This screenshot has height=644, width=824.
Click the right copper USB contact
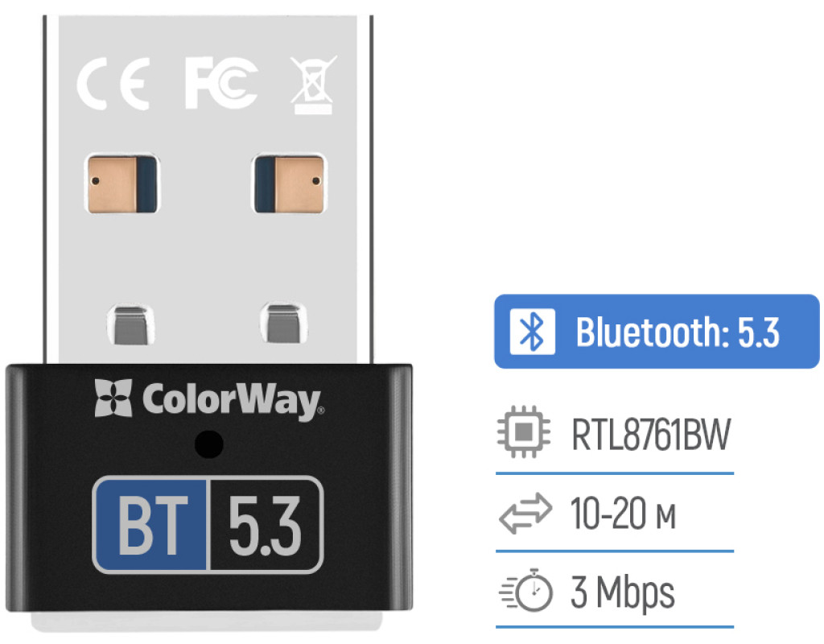point(289,184)
